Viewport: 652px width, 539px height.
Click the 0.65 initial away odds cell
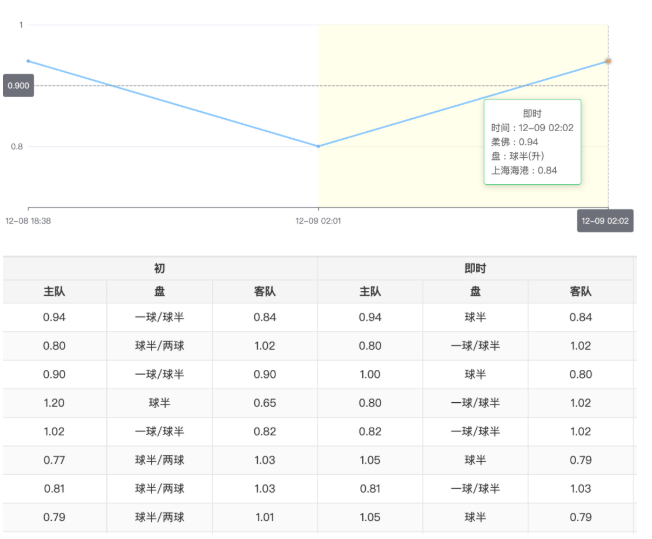[265, 403]
